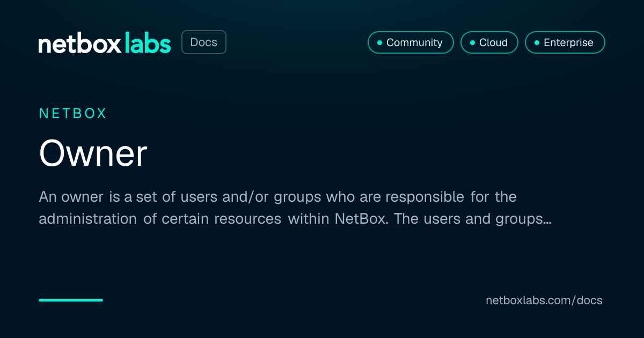The width and height of the screenshot is (644, 338).
Task: Click the netbox labs logo
Action: [x=105, y=43]
